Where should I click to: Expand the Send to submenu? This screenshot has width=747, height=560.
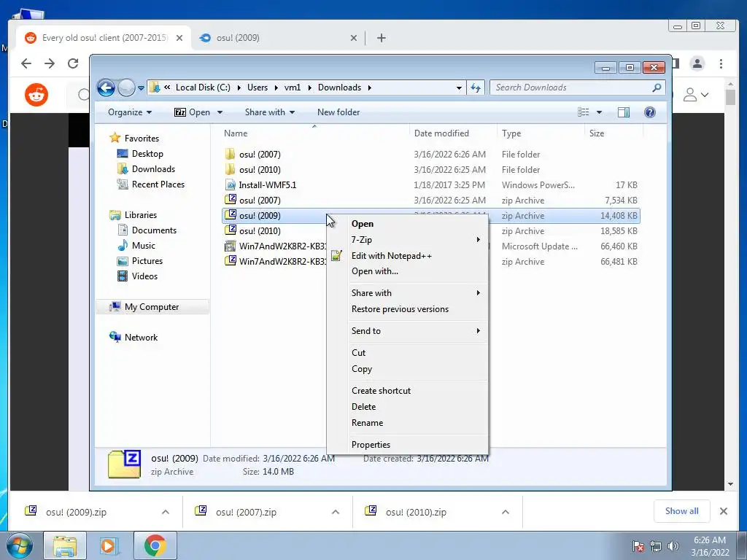click(407, 331)
